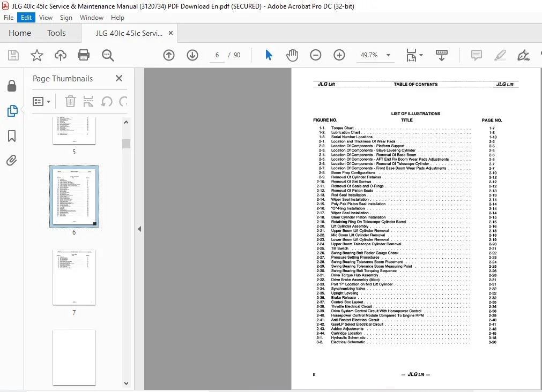Add a comment with the sticky note icon
542x392 pixels.
coord(476,55)
